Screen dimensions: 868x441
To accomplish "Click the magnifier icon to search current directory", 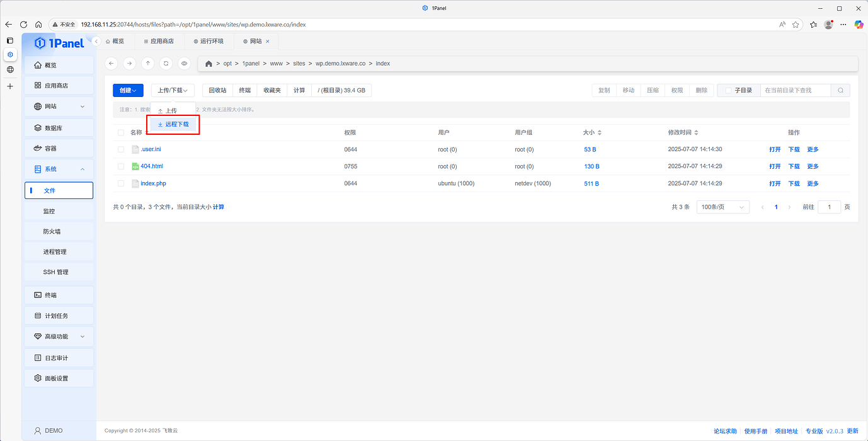I will coord(840,90).
